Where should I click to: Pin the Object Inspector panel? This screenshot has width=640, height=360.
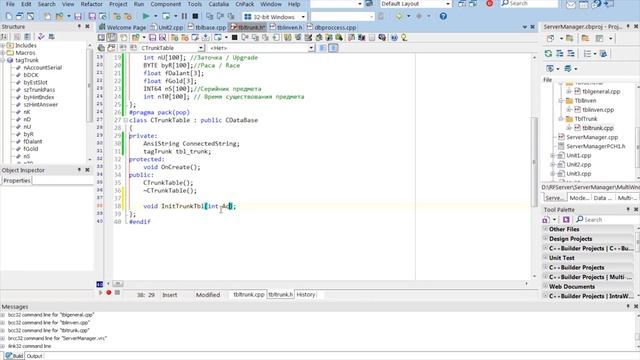coord(79,170)
